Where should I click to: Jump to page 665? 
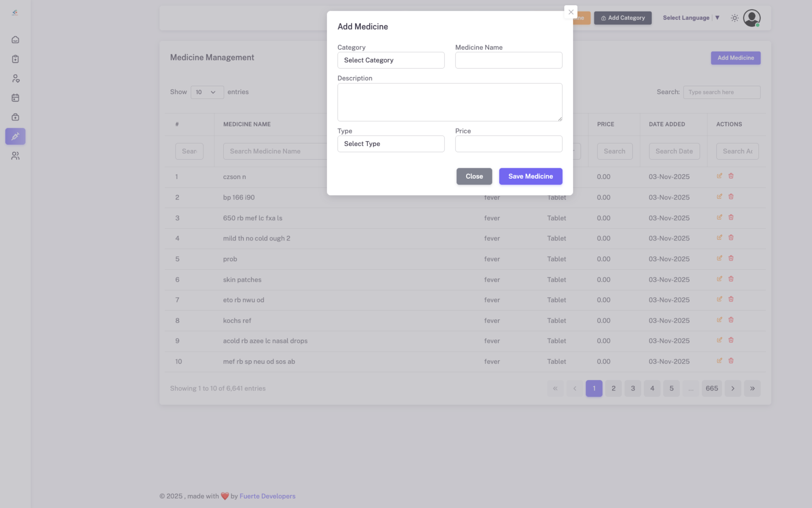click(x=712, y=388)
